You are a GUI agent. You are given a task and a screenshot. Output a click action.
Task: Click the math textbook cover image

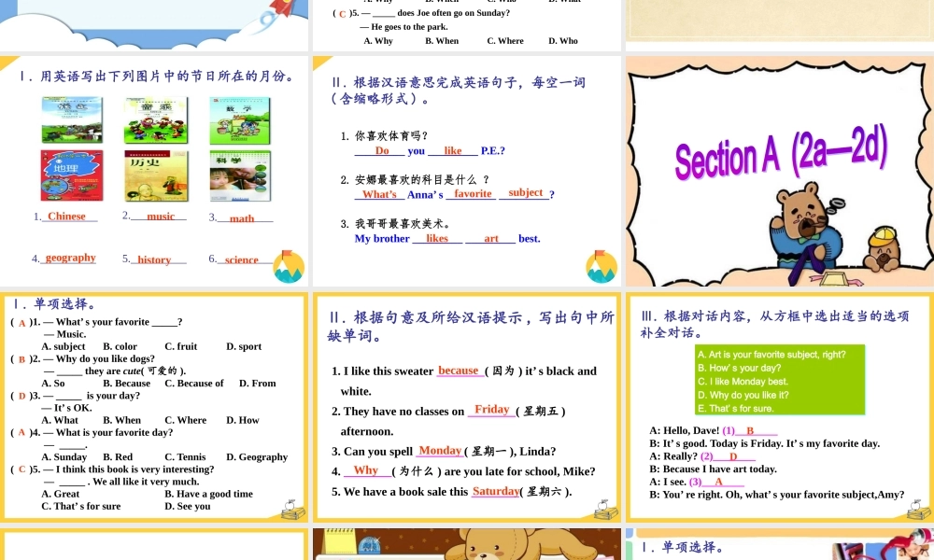(240, 121)
